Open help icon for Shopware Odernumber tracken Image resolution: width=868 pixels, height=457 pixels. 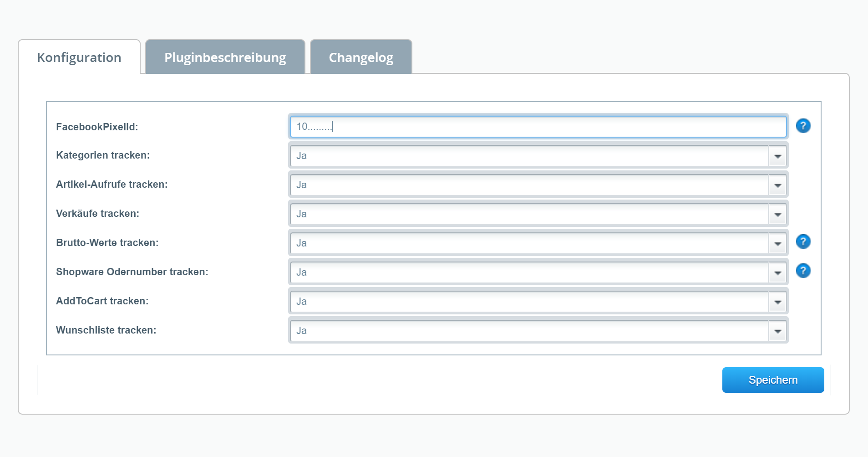(x=803, y=271)
